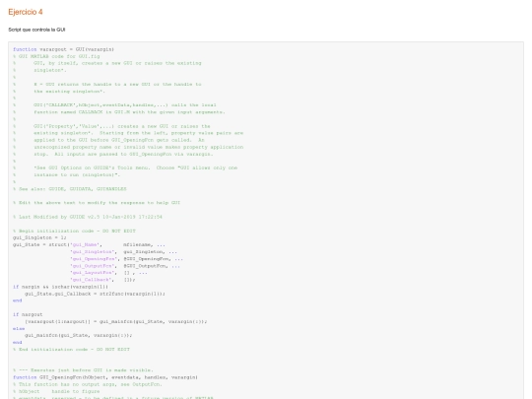Click the line 'if nargout'
The width and height of the screenshot is (532, 399).
pyautogui.click(x=28, y=314)
